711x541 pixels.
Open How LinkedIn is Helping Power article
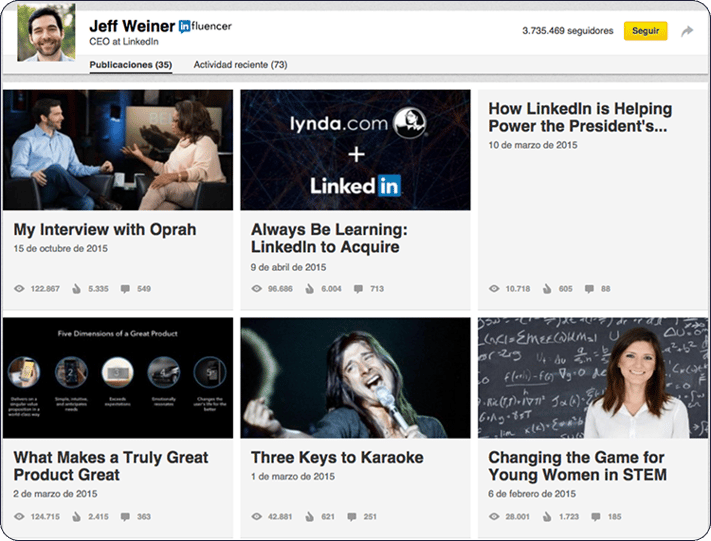point(580,117)
